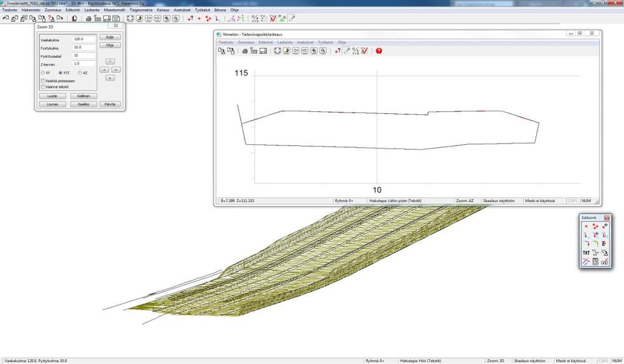
Task: Click the Pystykulma input field
Action: pos(84,47)
